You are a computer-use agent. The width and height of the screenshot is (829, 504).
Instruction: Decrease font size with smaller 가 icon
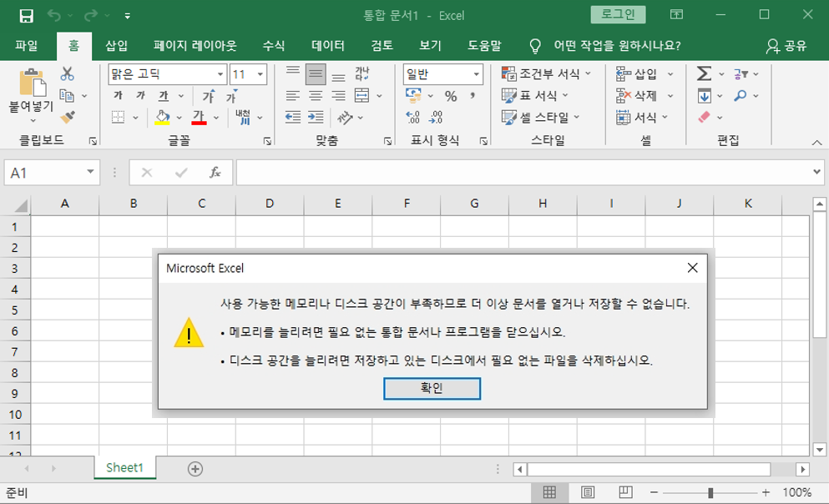pos(231,96)
